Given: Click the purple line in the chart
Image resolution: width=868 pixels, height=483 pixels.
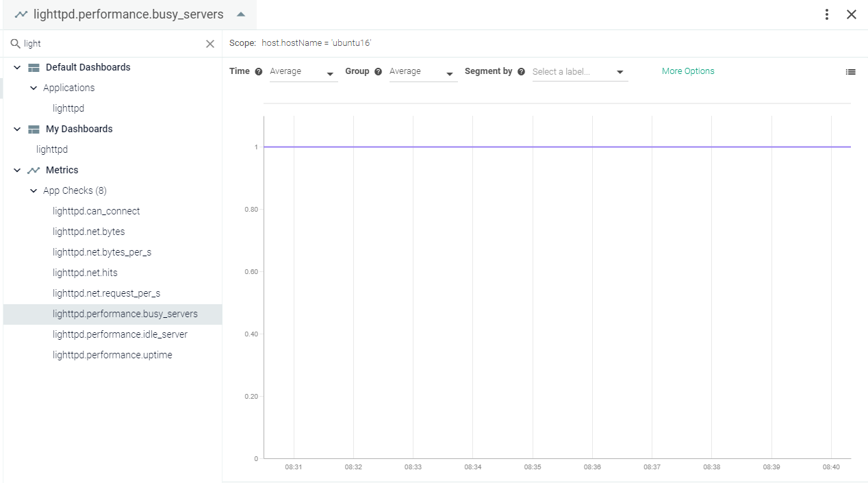Looking at the screenshot, I should [x=557, y=147].
